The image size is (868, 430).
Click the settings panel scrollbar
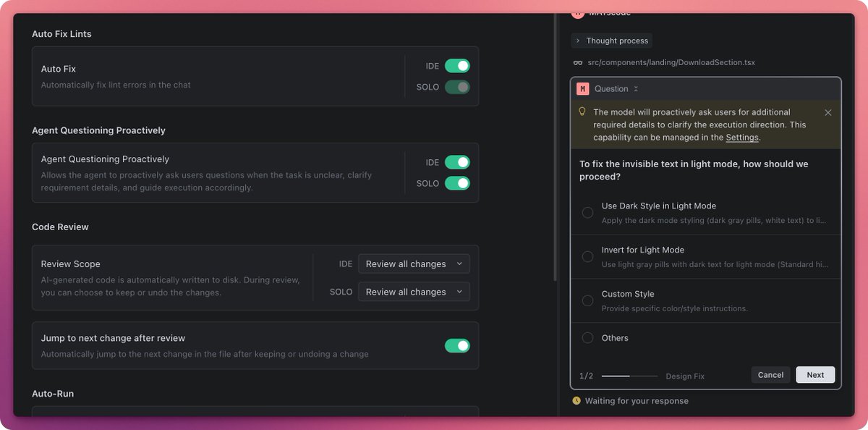coord(555,148)
